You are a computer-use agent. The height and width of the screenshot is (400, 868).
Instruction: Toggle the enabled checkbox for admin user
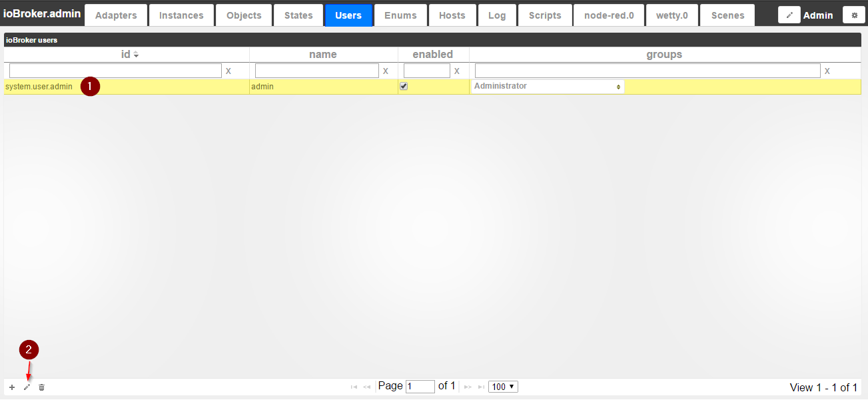[404, 86]
